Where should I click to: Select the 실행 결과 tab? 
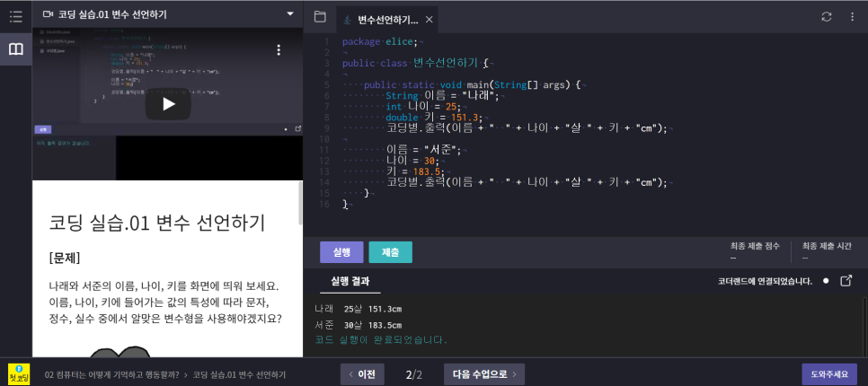click(350, 281)
